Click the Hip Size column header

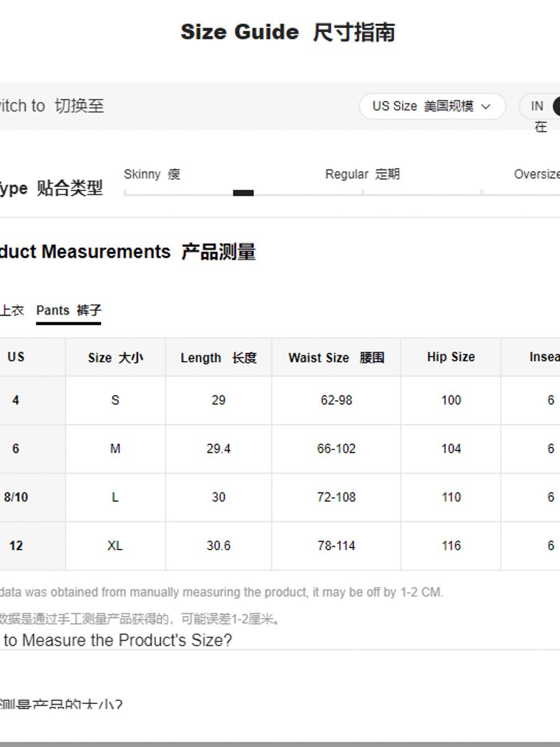point(450,357)
